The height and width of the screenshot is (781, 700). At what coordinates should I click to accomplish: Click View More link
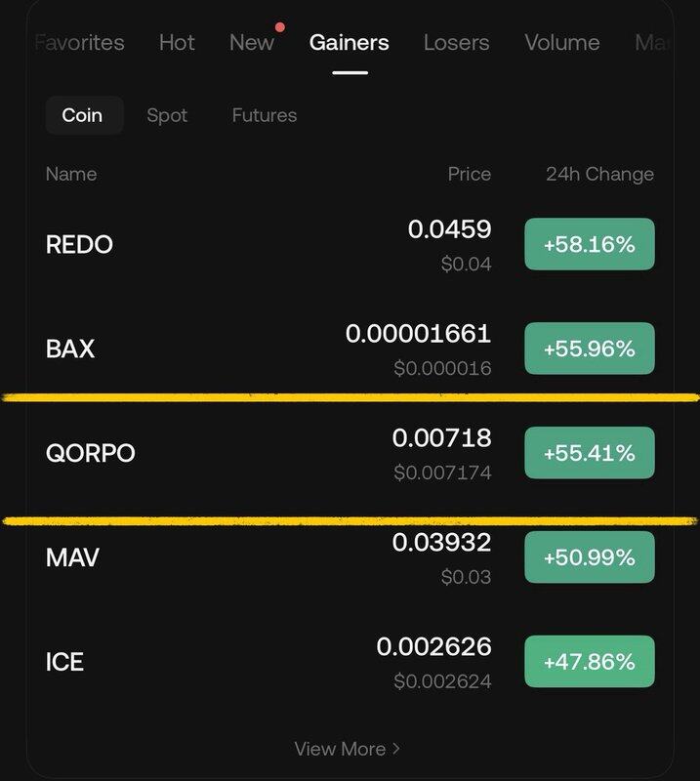point(340,749)
